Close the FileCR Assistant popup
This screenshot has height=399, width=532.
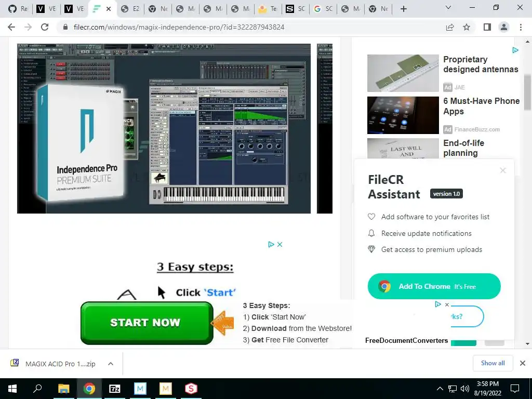pyautogui.click(x=503, y=170)
